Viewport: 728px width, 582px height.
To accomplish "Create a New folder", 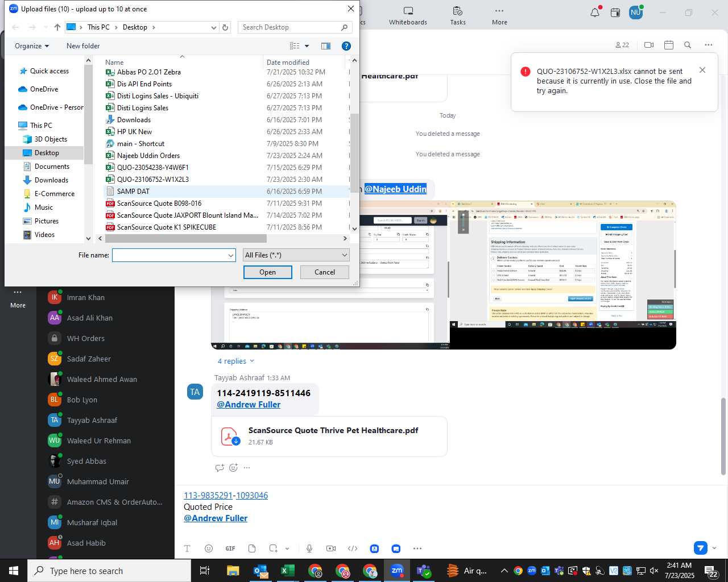I will 83,46.
